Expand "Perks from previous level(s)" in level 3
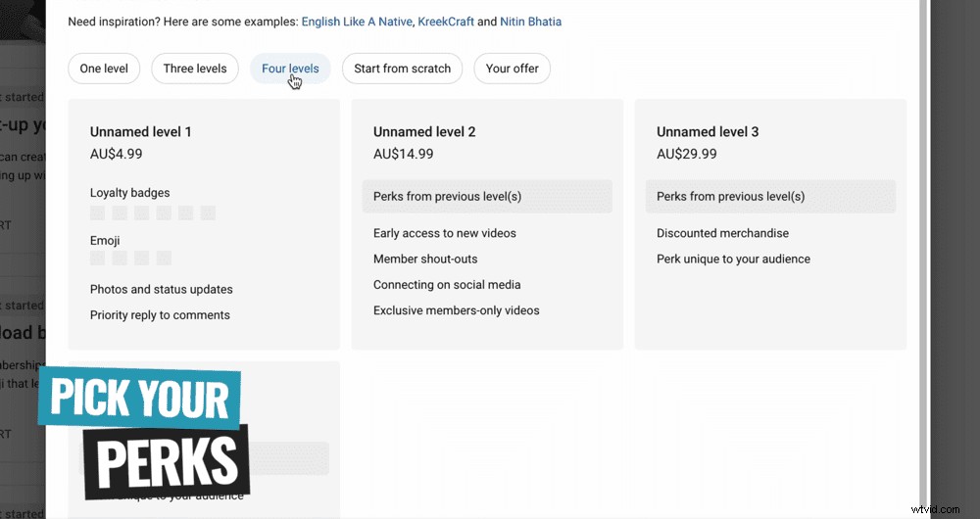The image size is (980, 519). (x=770, y=197)
